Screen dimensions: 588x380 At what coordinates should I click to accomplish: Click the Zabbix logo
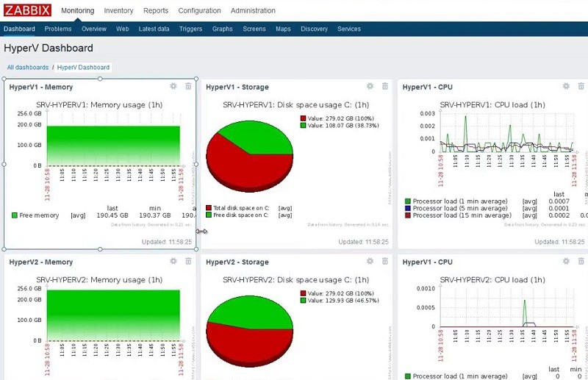click(x=27, y=10)
